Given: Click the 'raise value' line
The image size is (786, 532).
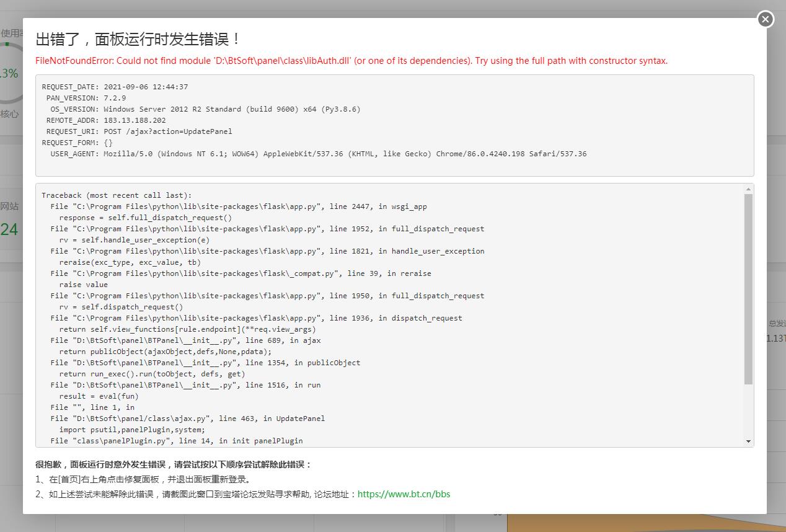Looking at the screenshot, I should pyautogui.click(x=83, y=285).
